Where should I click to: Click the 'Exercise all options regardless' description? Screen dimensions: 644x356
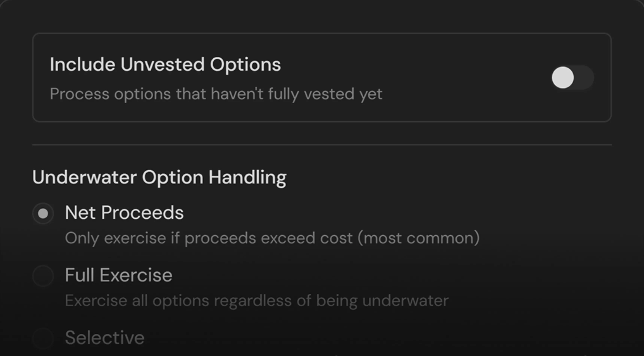[x=257, y=300]
